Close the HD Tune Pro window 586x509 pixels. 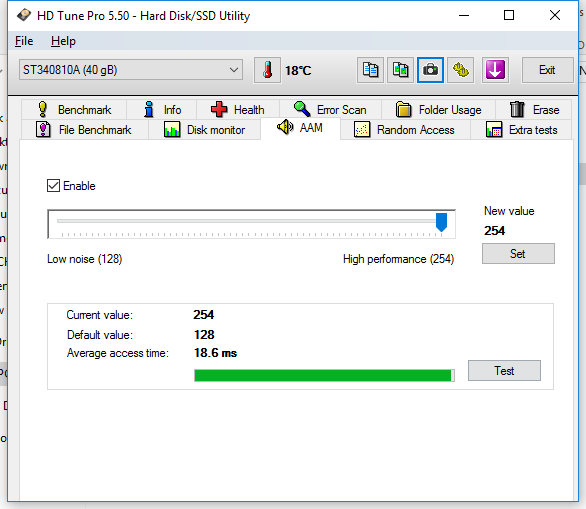[x=555, y=15]
